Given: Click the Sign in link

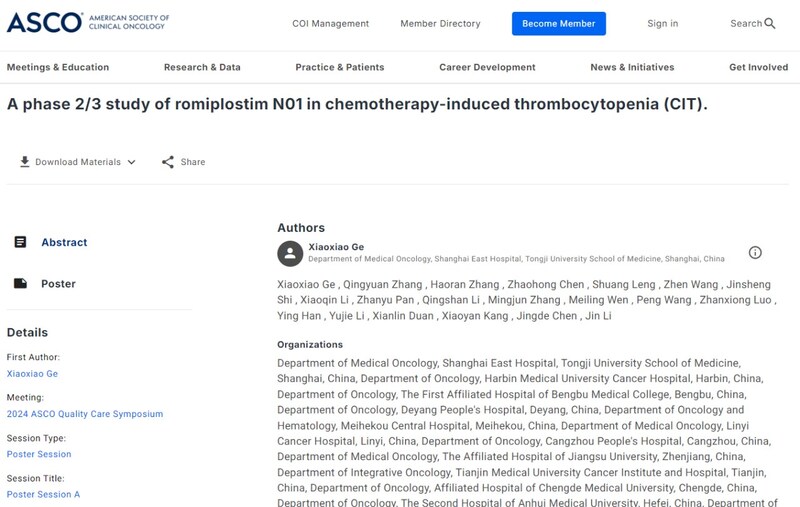Looking at the screenshot, I should 662,23.
